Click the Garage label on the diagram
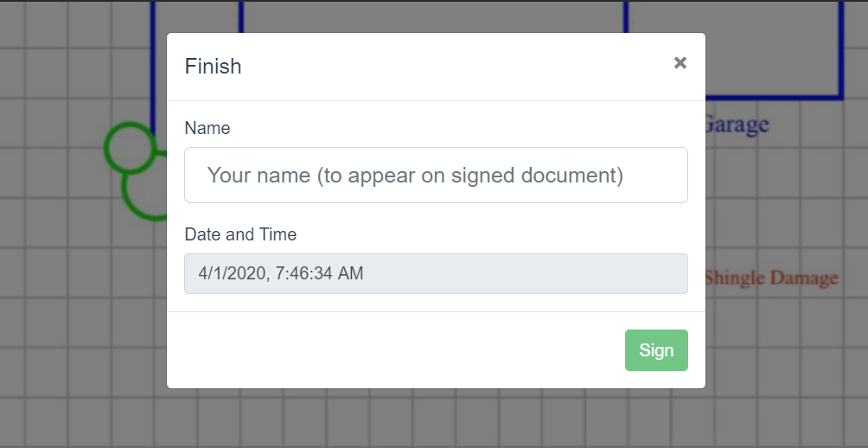This screenshot has width=868, height=448. tap(737, 125)
